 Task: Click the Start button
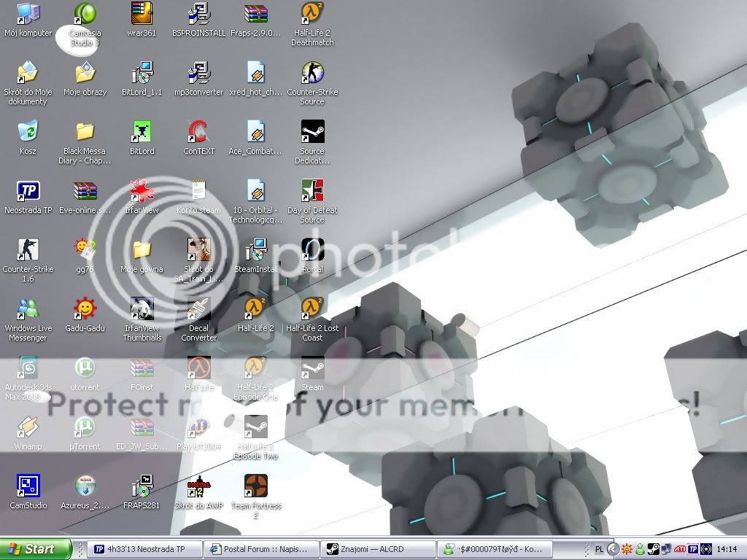coord(36,549)
